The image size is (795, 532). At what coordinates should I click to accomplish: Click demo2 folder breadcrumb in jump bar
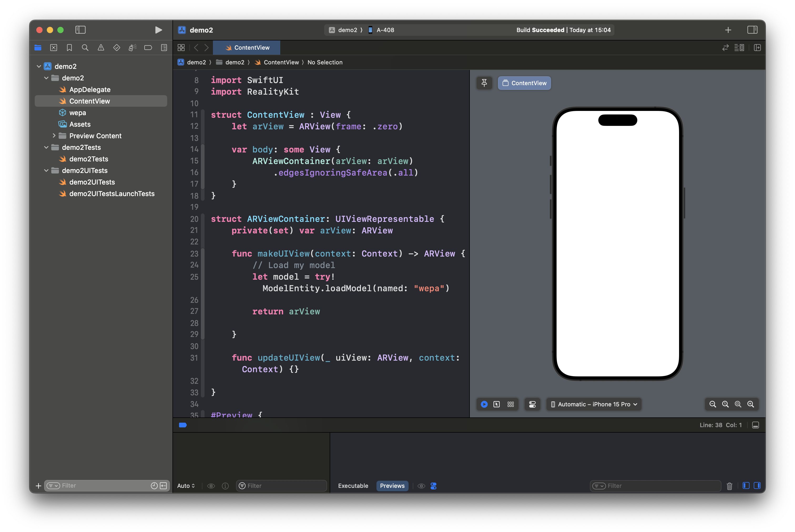pos(230,63)
